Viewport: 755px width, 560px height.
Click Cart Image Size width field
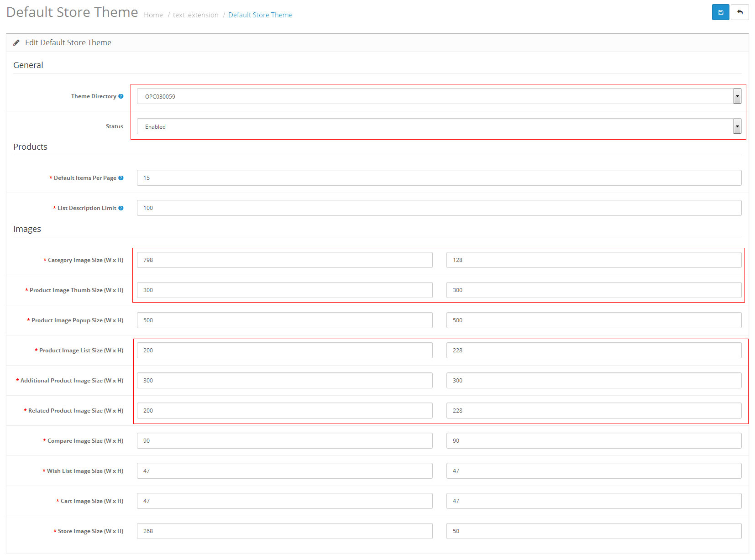coord(284,501)
